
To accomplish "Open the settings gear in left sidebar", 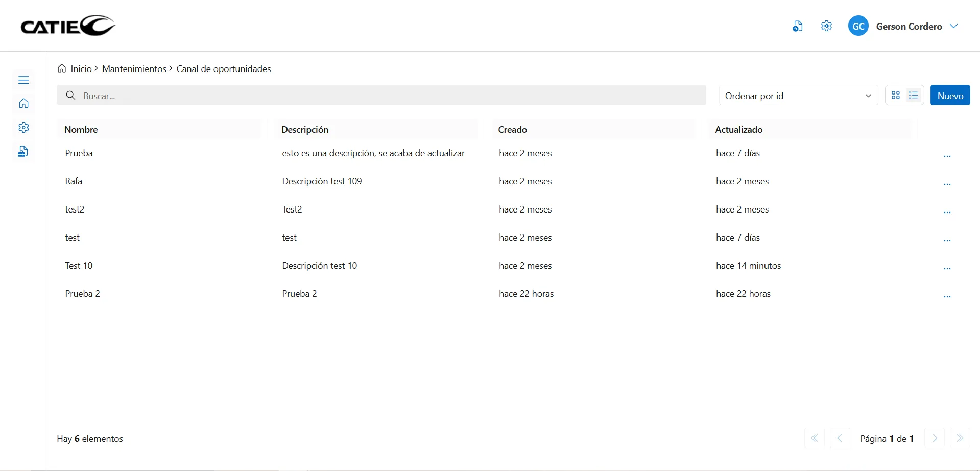I will tap(23, 128).
